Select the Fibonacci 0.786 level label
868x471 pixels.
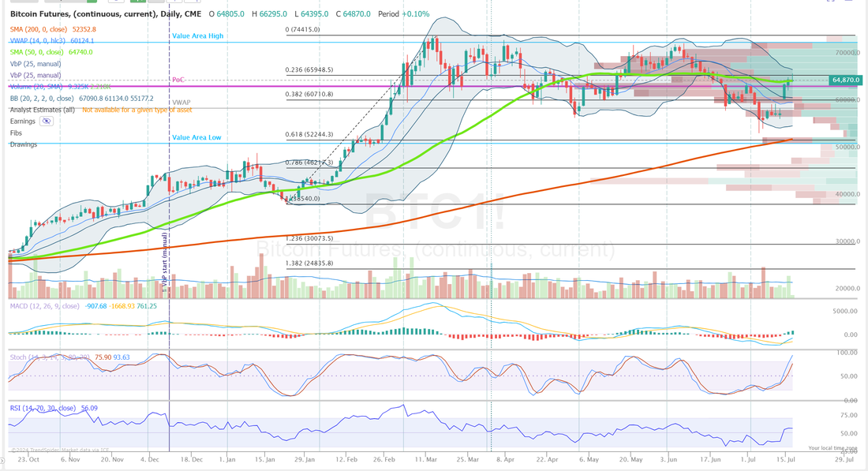[309, 163]
